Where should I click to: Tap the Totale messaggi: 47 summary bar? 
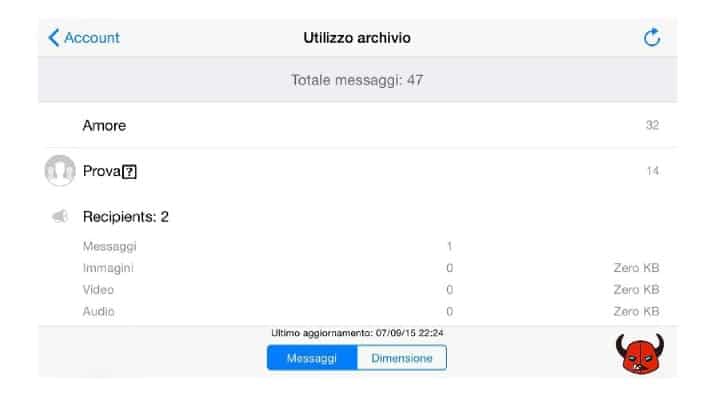point(357,80)
